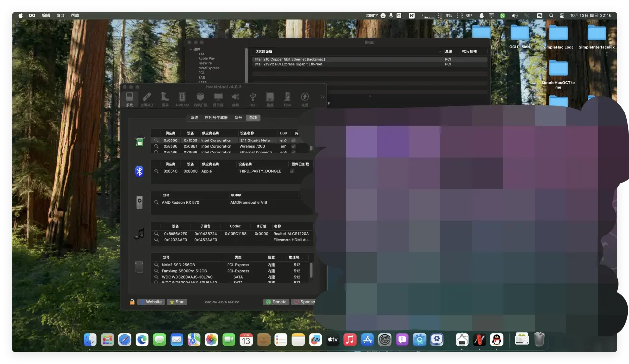Image resolution: width=629 pixels, height=364 pixels.
Task: Open the NVRAM toolbar section
Action: pos(182,99)
